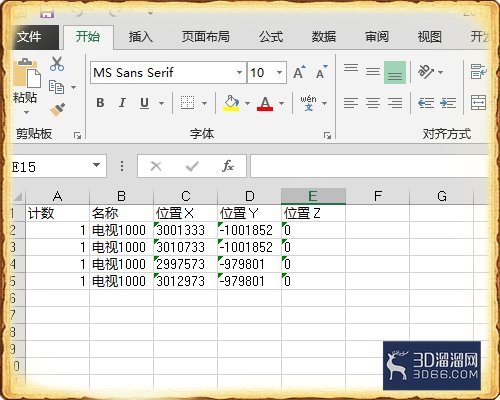500x400 pixels.
Task: Switch to the 插入 Insert tab
Action: point(141,37)
